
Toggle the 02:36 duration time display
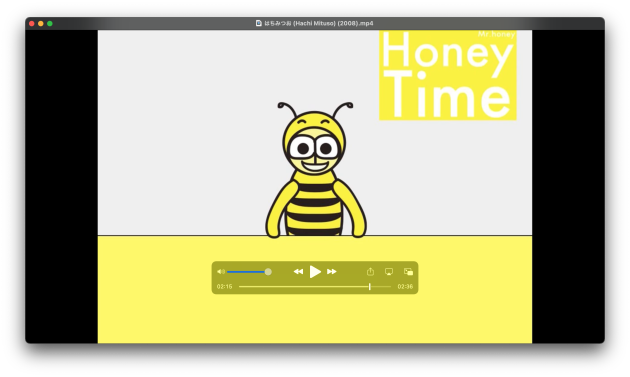tap(405, 287)
